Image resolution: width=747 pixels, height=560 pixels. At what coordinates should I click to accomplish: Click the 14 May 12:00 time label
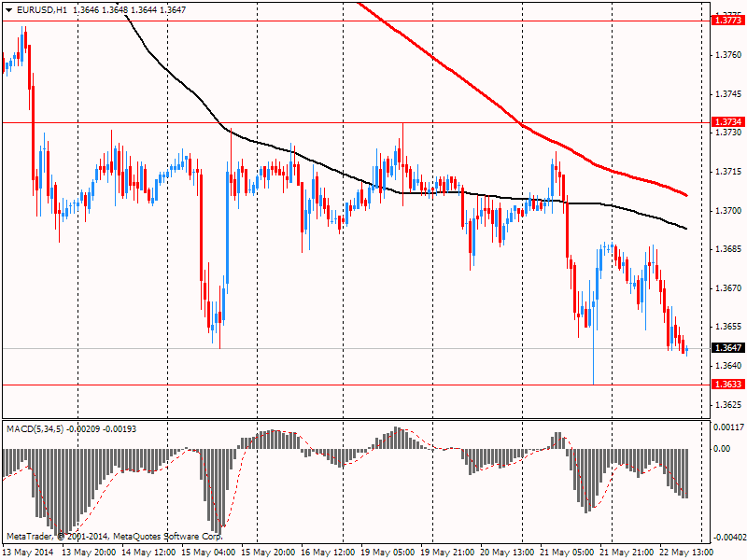click(148, 553)
